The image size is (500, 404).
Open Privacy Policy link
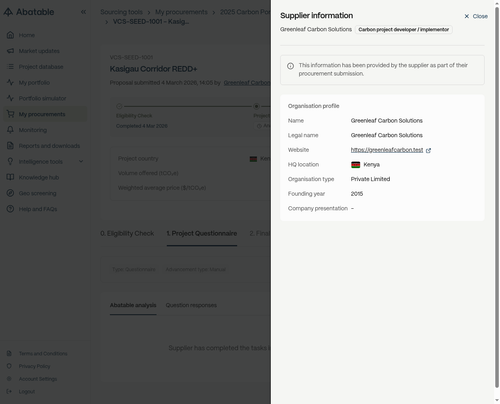point(34,366)
